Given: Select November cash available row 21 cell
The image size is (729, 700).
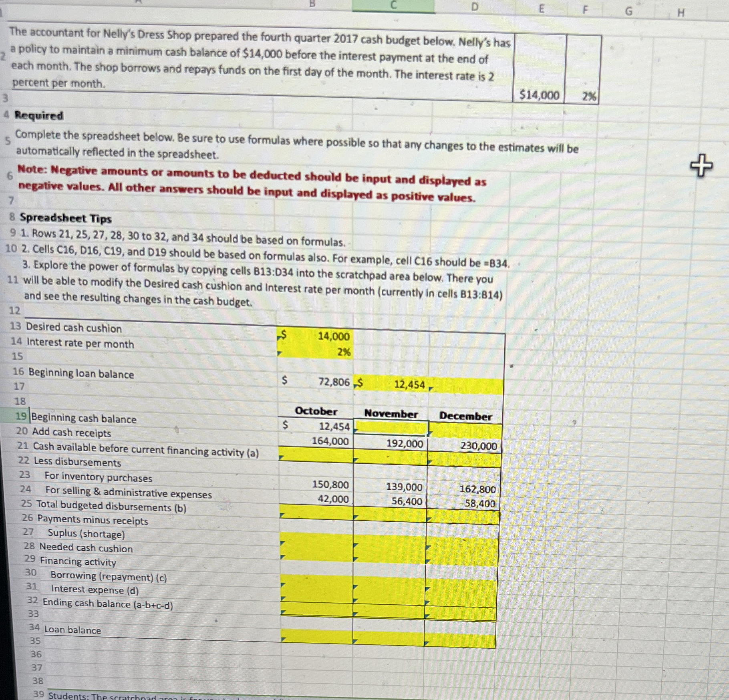Looking at the screenshot, I should tap(391, 458).
